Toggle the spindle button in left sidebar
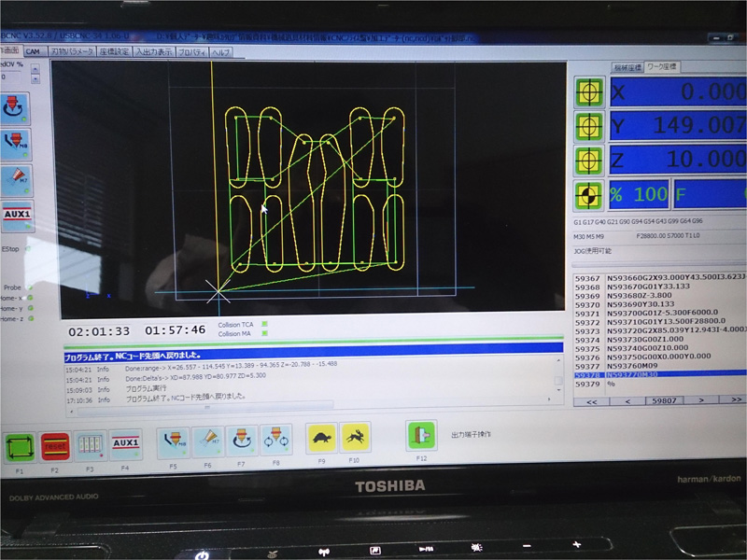 [x=14, y=105]
